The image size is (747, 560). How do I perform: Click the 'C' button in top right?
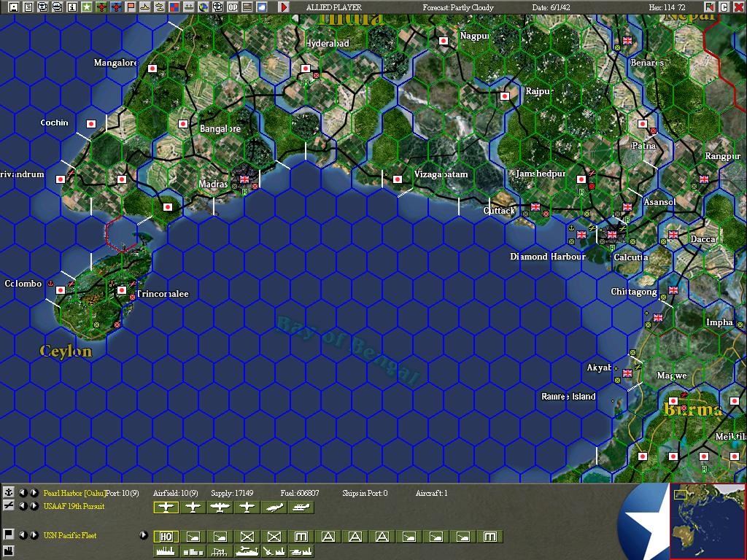[724, 7]
